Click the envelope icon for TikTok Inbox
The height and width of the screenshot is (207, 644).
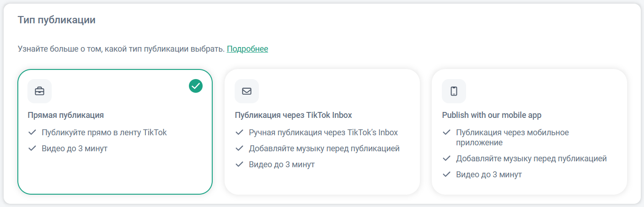247,91
